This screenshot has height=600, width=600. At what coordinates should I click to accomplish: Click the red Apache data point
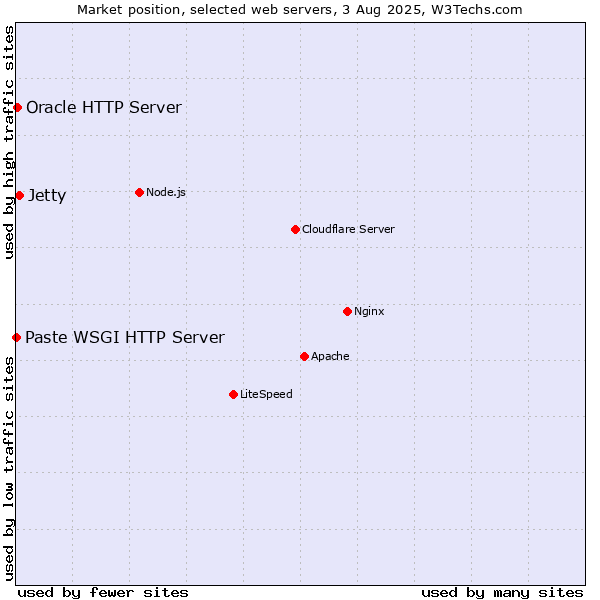coord(304,357)
